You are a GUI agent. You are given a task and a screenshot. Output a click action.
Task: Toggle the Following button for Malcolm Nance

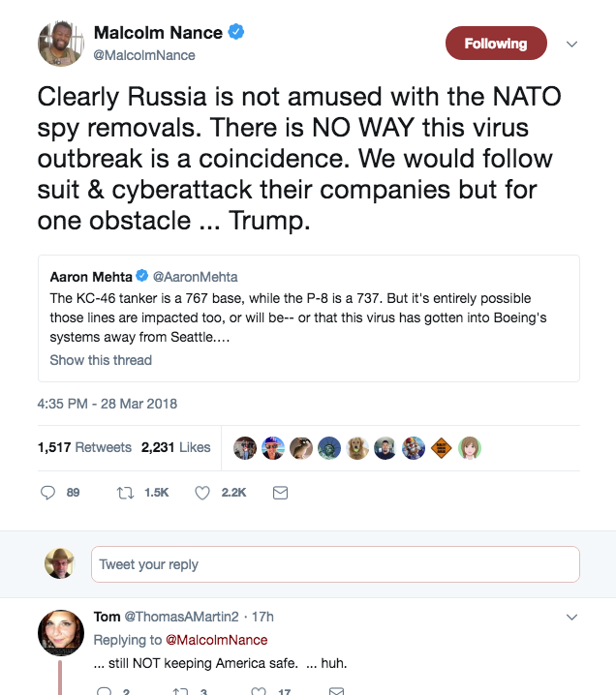tap(496, 43)
